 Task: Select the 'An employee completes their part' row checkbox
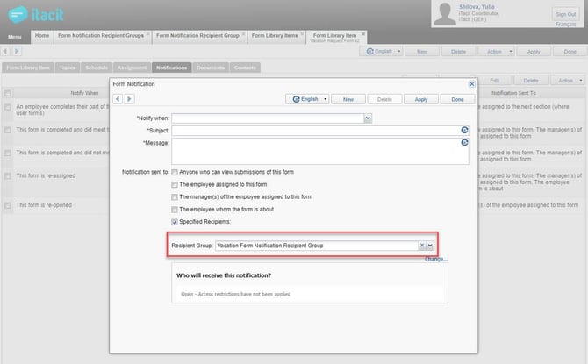[x=8, y=107]
